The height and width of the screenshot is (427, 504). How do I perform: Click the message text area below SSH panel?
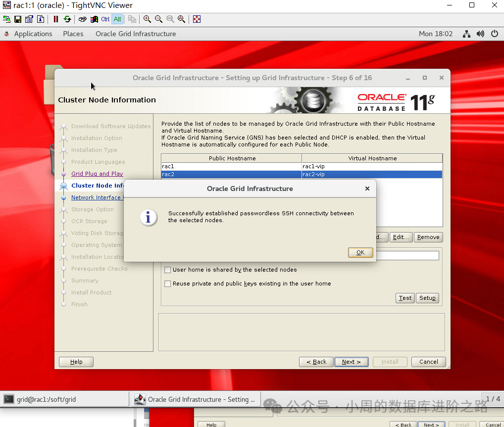click(302, 332)
